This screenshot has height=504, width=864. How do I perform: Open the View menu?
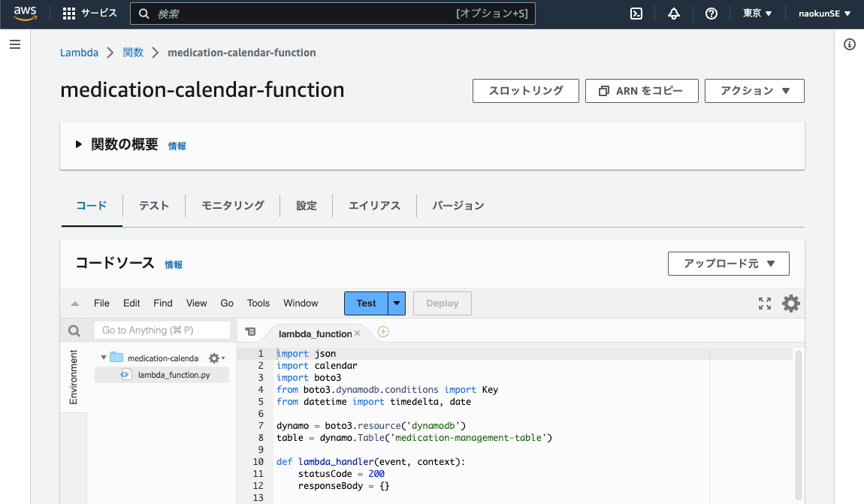click(x=196, y=303)
